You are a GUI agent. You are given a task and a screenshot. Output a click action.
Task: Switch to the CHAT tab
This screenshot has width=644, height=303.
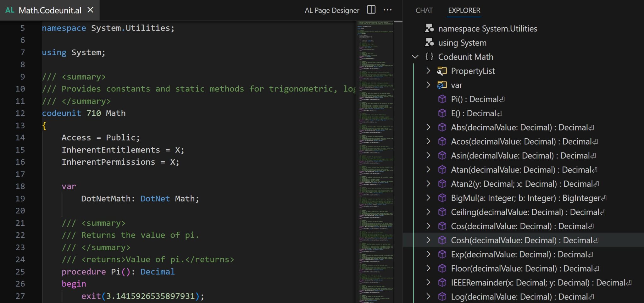pos(424,10)
